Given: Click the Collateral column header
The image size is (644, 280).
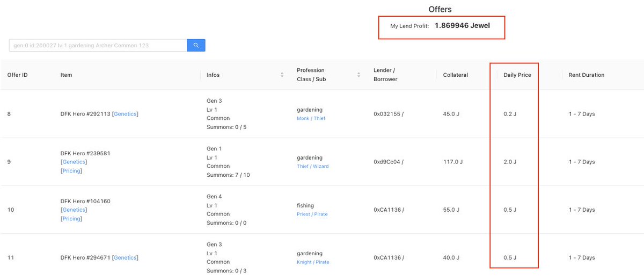Looking at the screenshot, I should point(456,75).
